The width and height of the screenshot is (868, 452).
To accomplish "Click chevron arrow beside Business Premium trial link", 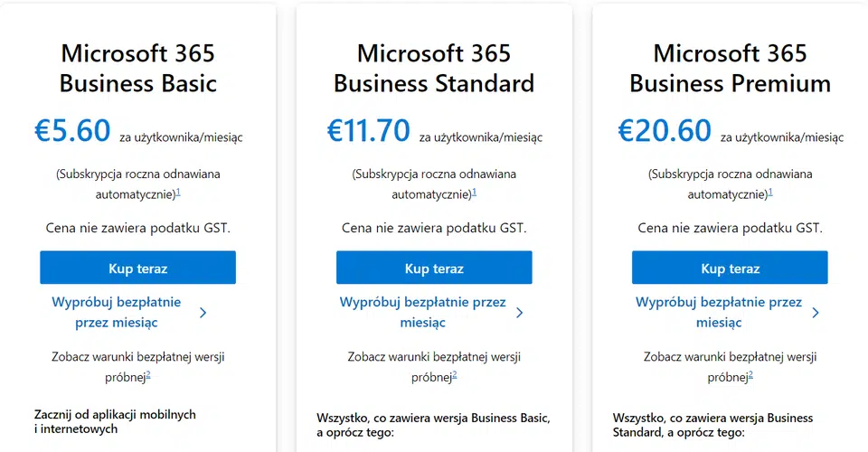I will point(816,313).
